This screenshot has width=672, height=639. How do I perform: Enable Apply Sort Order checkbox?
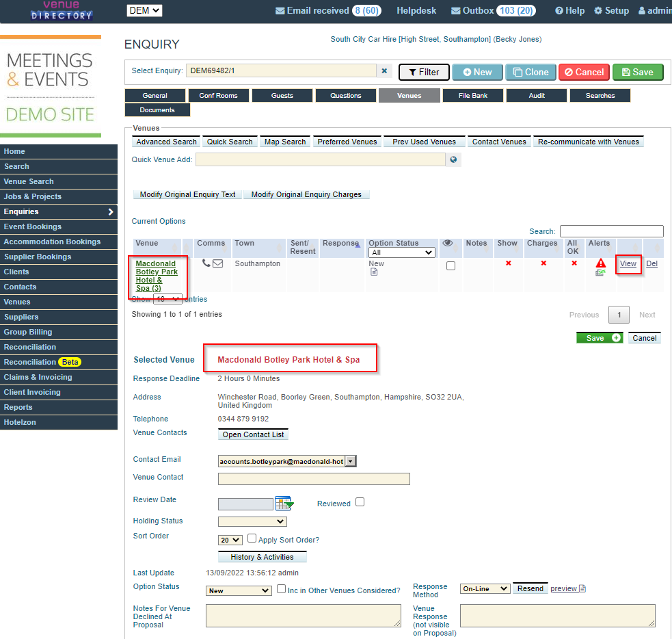coord(252,538)
